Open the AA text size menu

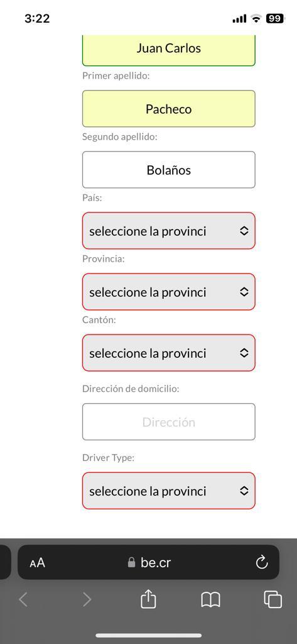pyautogui.click(x=37, y=563)
